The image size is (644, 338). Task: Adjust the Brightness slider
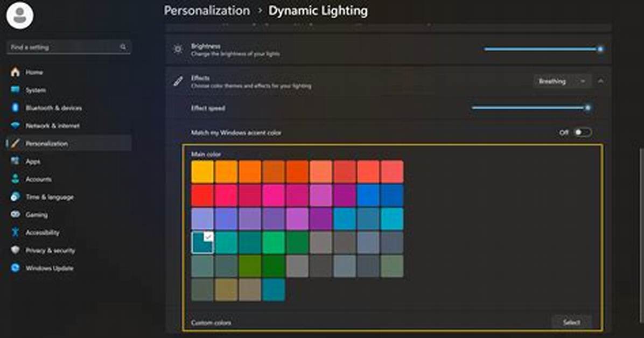[544, 50]
